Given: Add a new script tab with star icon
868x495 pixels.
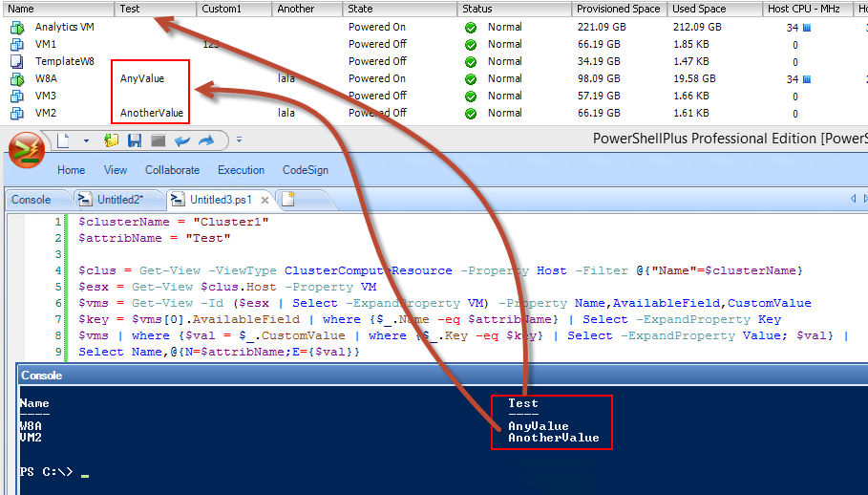Looking at the screenshot, I should click(288, 199).
